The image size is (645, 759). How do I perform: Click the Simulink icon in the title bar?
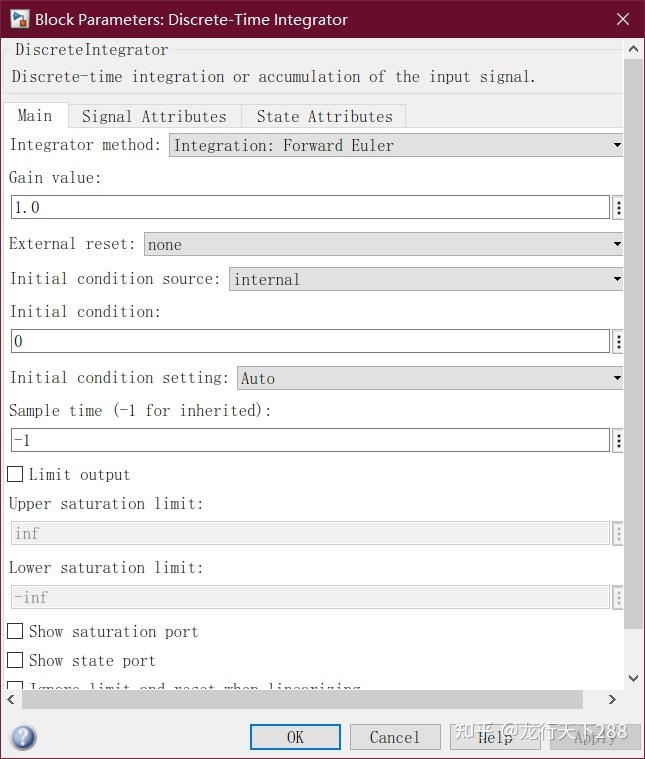(18, 19)
